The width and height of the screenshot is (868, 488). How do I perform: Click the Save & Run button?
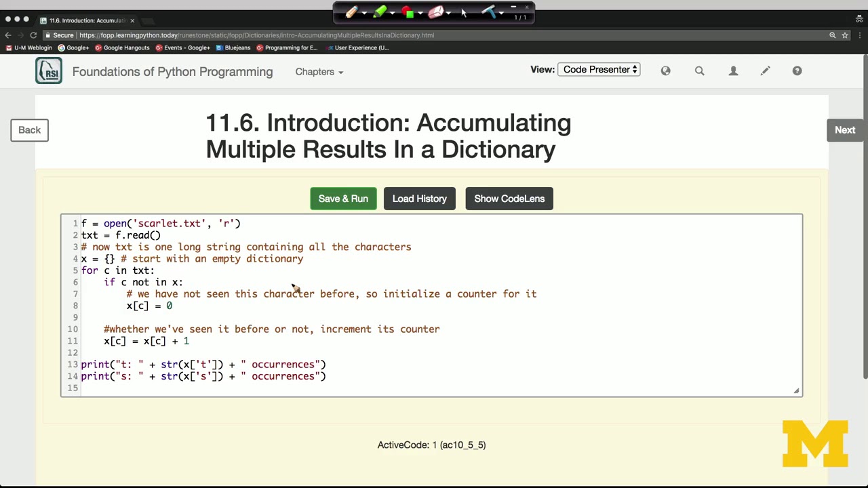tap(343, 199)
